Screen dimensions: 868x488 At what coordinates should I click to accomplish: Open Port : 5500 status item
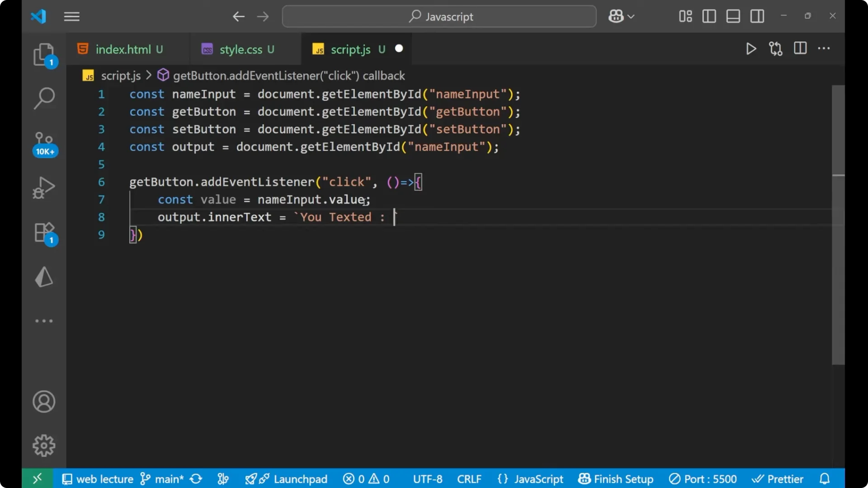(x=703, y=479)
